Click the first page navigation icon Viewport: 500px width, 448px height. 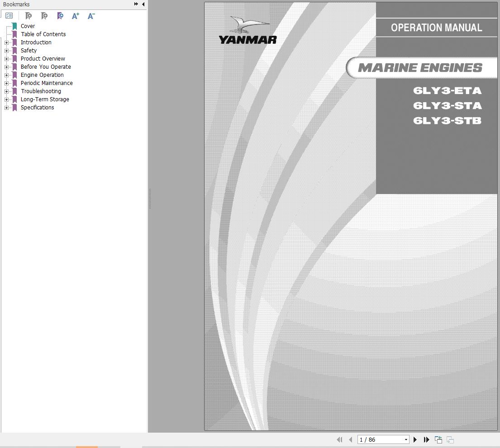[339, 439]
